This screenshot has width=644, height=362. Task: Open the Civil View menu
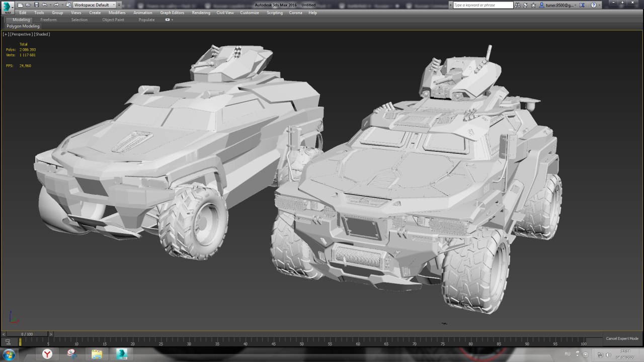[x=225, y=13]
